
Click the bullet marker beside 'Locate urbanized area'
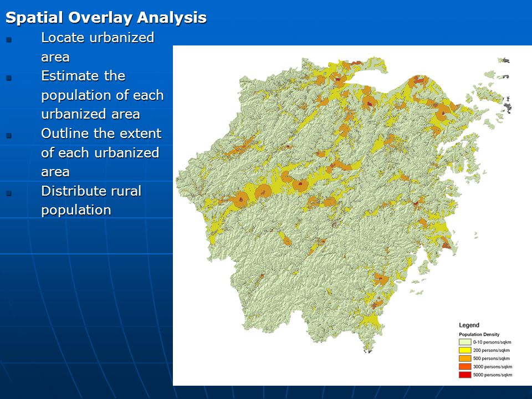tap(9, 39)
